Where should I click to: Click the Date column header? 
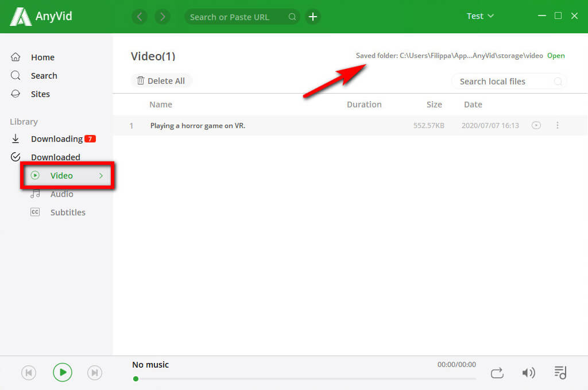click(473, 105)
